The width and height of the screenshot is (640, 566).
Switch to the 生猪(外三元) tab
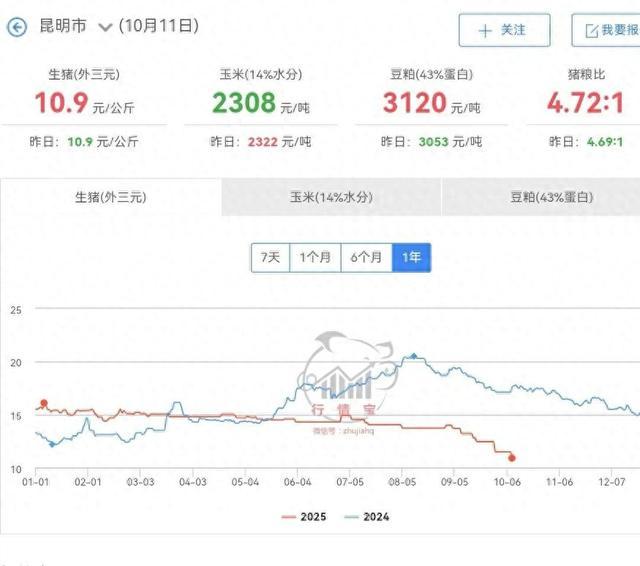pos(110,197)
